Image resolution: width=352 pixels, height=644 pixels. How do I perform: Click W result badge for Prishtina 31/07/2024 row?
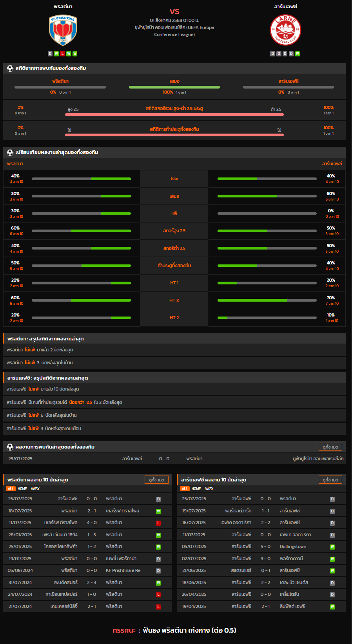[x=158, y=583]
